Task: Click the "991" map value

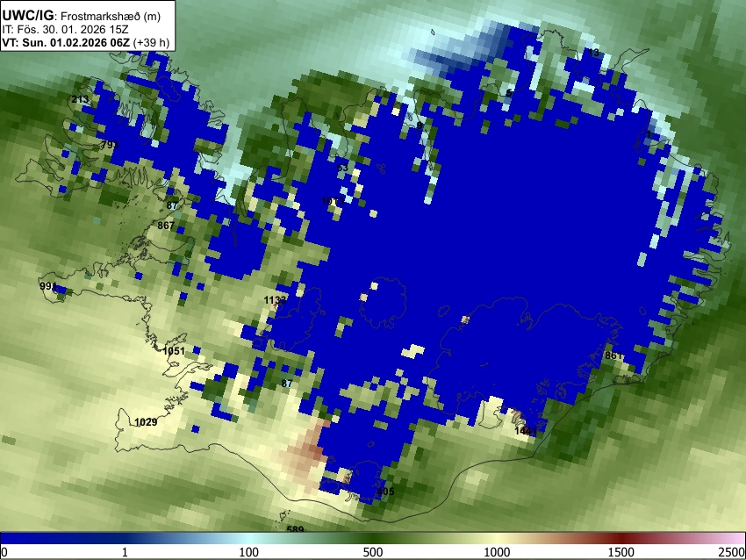Action: click(48, 286)
